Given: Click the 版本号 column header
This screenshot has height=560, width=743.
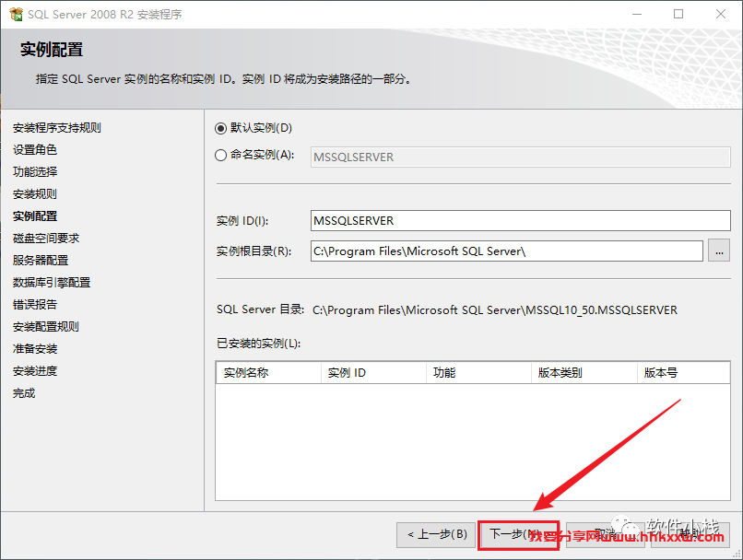Looking at the screenshot, I should tap(683, 373).
